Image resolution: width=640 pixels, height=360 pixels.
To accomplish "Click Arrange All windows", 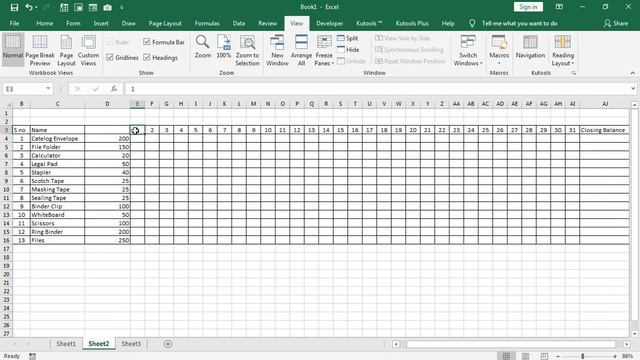I will 301,50.
